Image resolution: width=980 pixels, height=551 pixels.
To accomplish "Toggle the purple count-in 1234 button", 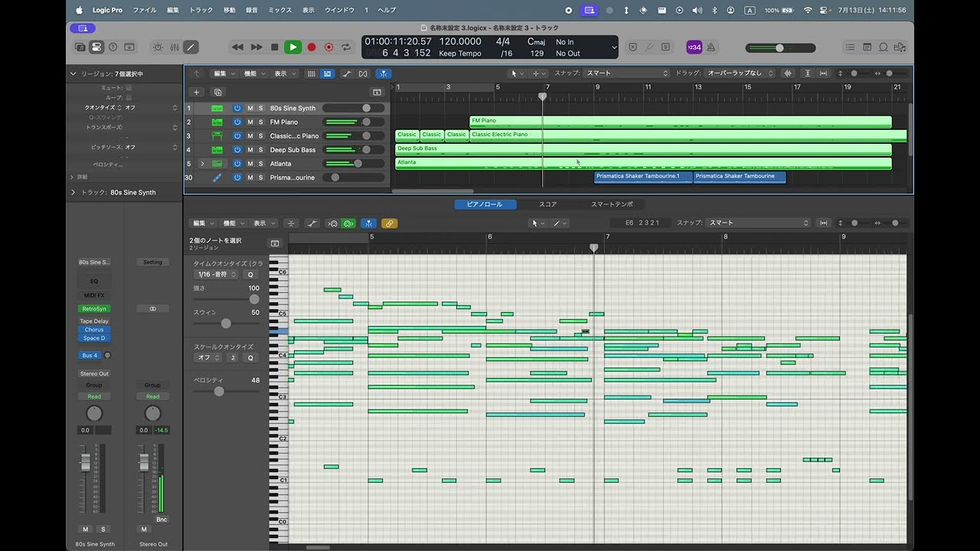I will click(x=694, y=47).
